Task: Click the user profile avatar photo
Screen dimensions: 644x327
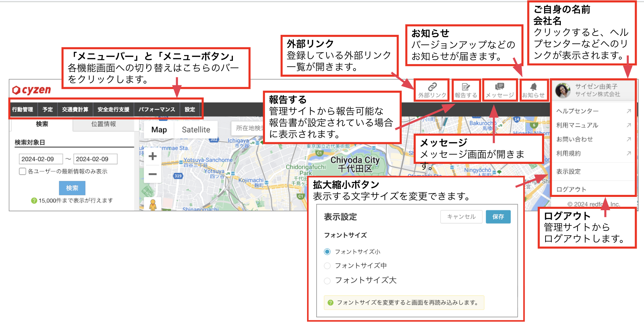Action: pyautogui.click(x=563, y=90)
